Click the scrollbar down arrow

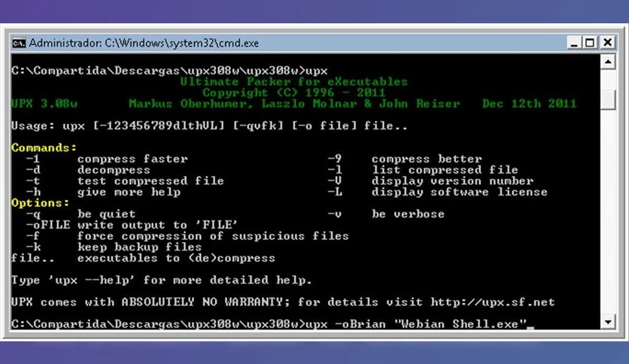(608, 323)
